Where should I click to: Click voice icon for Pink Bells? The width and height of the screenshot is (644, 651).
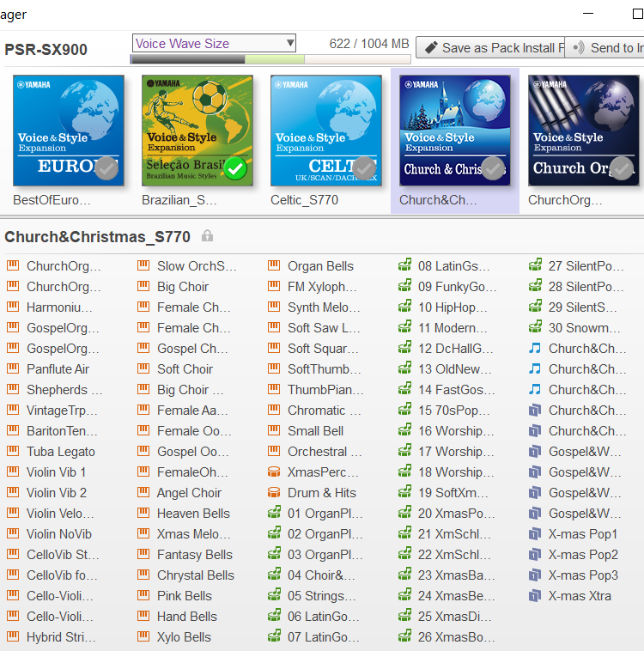143,595
